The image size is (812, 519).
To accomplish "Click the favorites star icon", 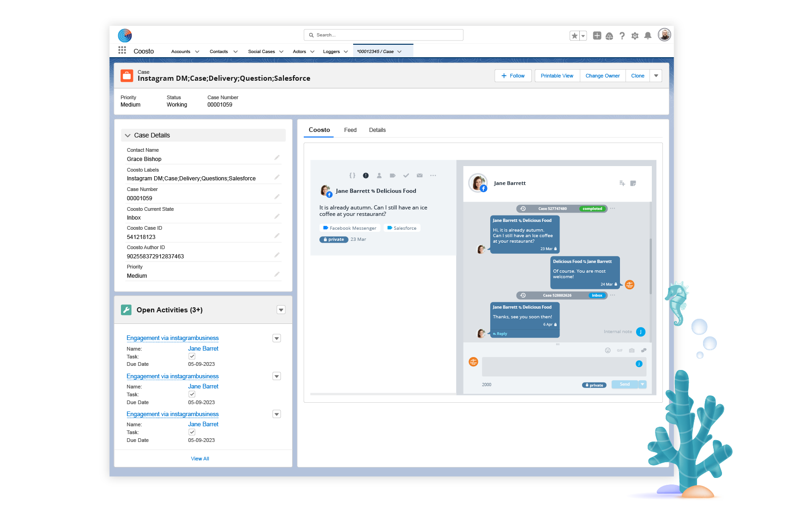I will click(x=574, y=36).
